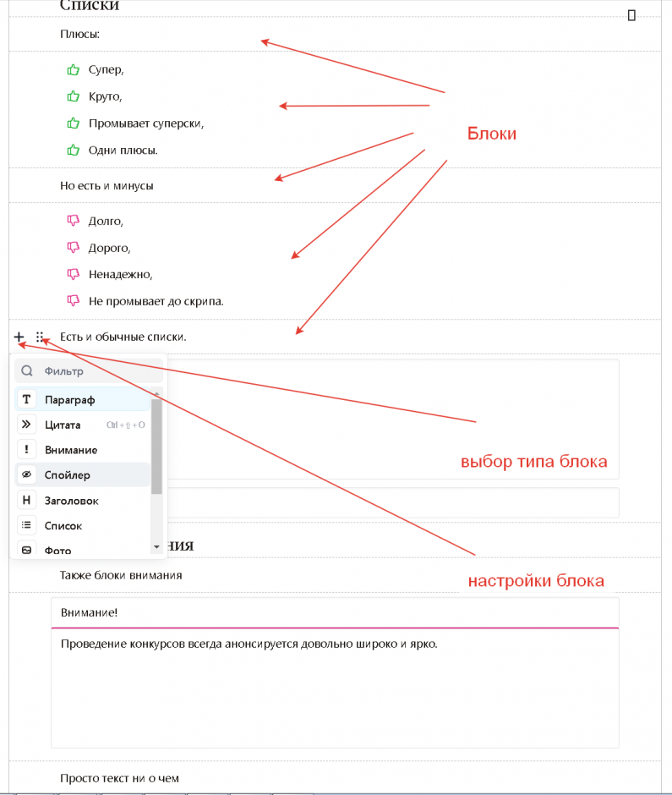This screenshot has height=795, width=672.
Task: Click the Фото image icon
Action: 26,550
